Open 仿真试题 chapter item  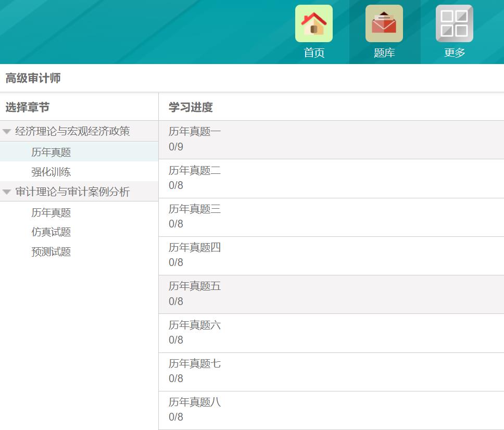[51, 232]
